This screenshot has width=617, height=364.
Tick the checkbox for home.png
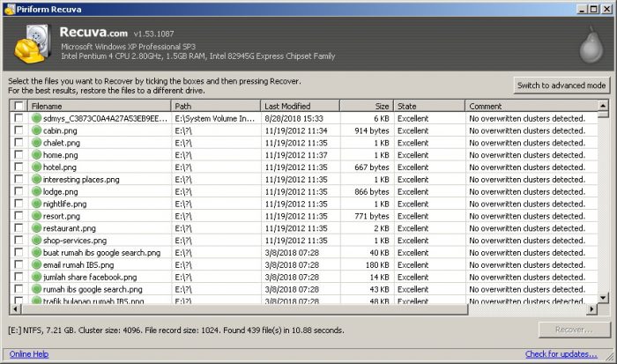tap(19, 154)
